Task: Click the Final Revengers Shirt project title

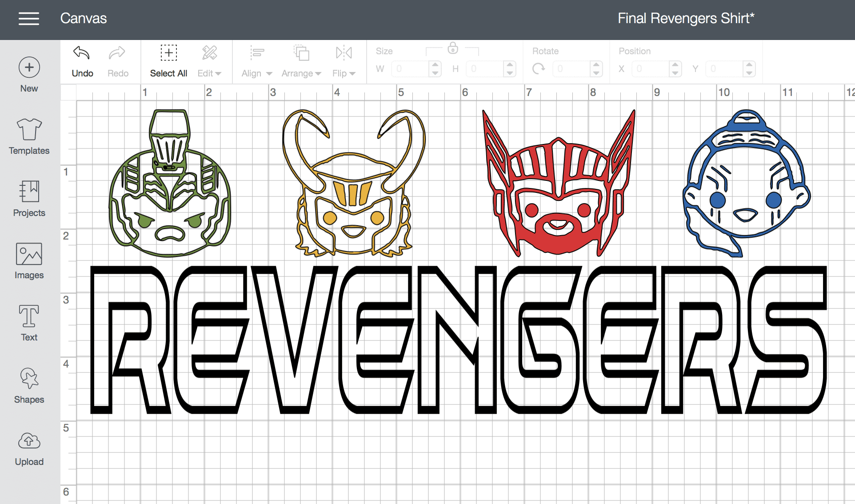Action: [x=686, y=18]
